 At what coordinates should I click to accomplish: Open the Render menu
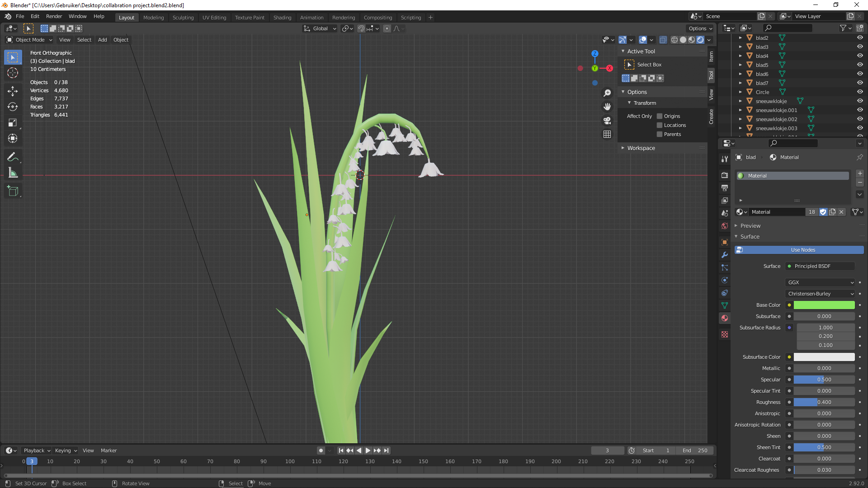(x=54, y=16)
